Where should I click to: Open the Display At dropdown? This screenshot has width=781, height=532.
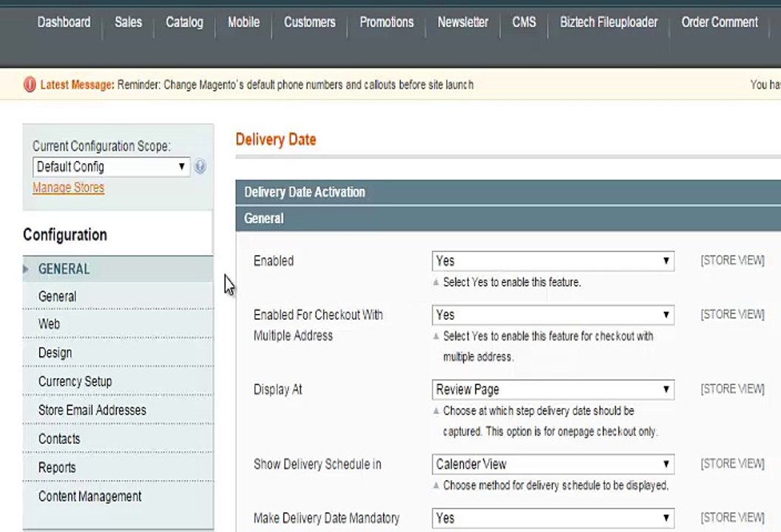[x=553, y=389]
